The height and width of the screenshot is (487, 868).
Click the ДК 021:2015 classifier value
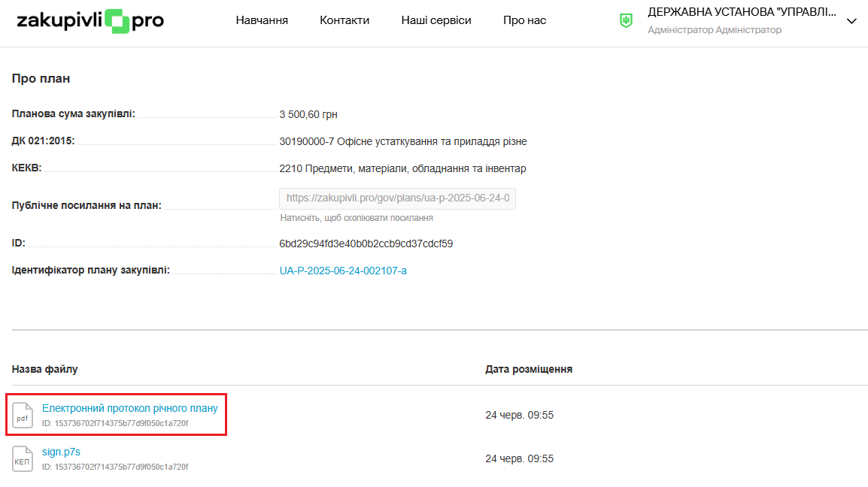402,141
